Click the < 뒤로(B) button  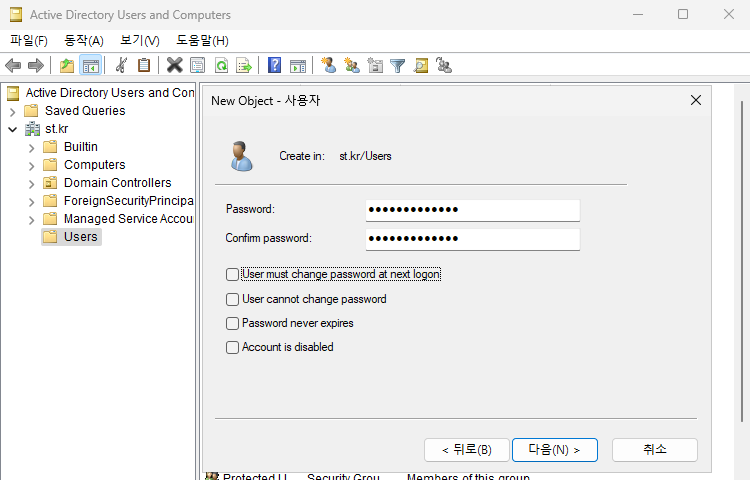(466, 450)
